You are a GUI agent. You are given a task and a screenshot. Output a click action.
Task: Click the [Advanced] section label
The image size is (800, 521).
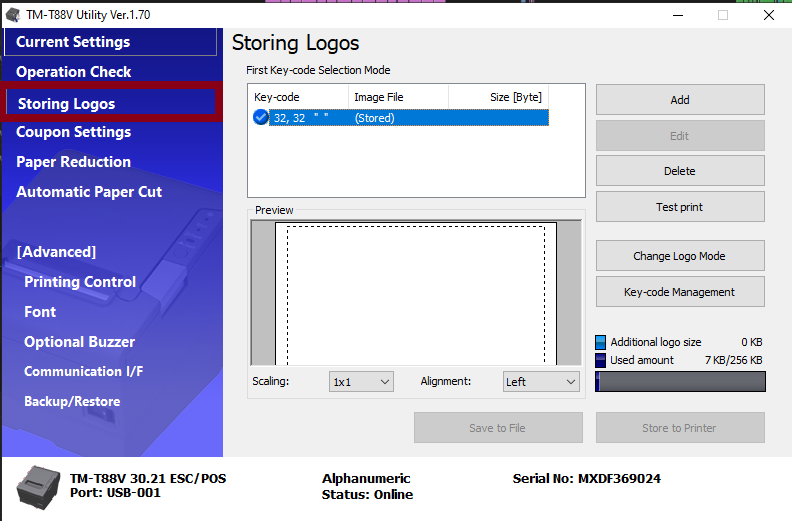coord(56,252)
